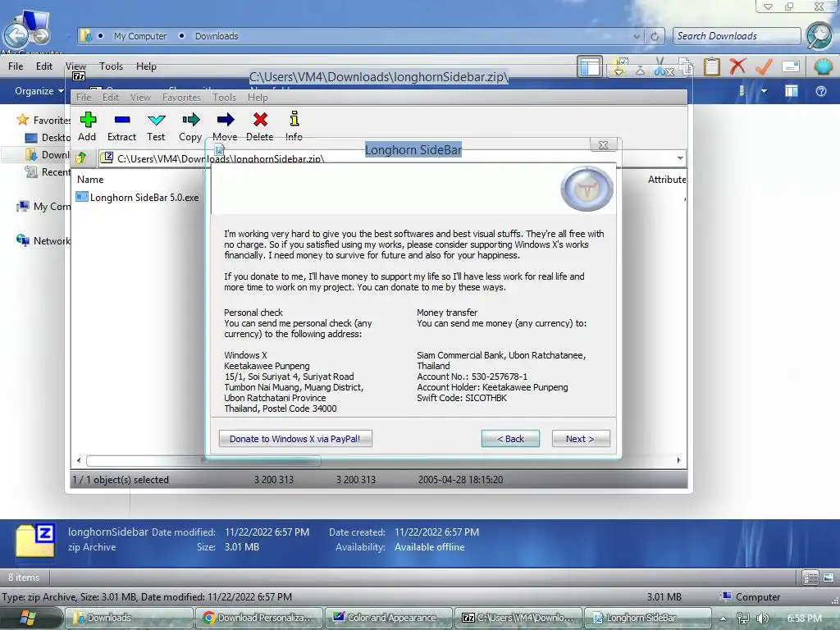Click My Computer in the address breadcrumb
Viewport: 840px width, 630px height.
[140, 36]
